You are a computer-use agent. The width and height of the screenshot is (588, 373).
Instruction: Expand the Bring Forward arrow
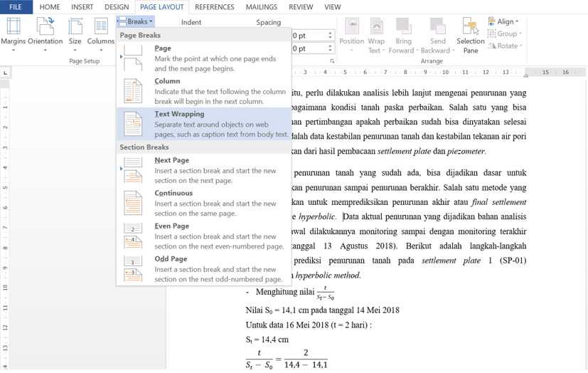(x=416, y=51)
